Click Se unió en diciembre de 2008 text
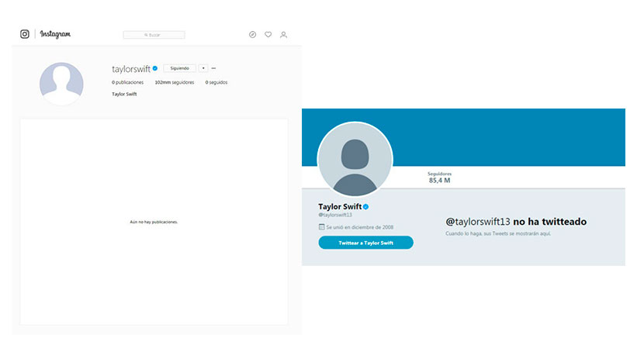 pos(360,227)
